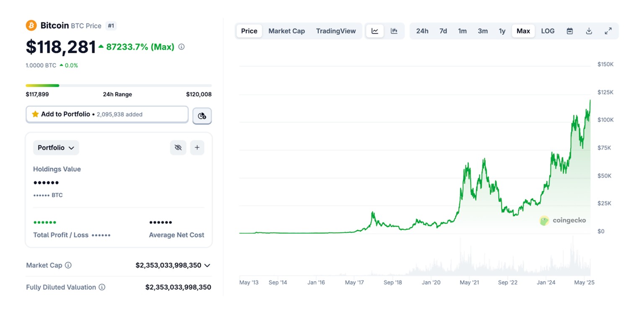
Task: Expand the Market Cap value chevron
Action: coord(207,265)
